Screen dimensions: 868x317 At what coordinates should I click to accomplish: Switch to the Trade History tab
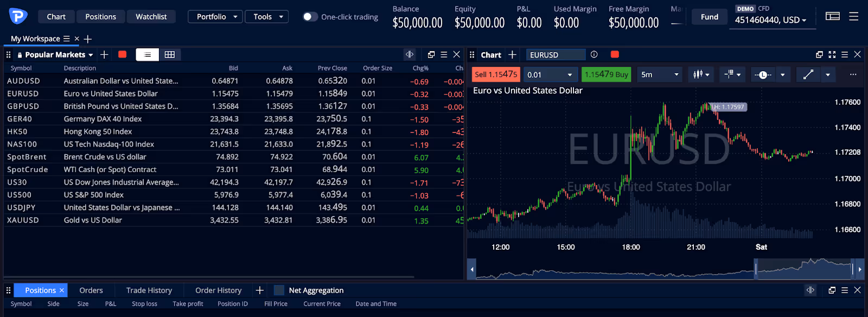(149, 290)
